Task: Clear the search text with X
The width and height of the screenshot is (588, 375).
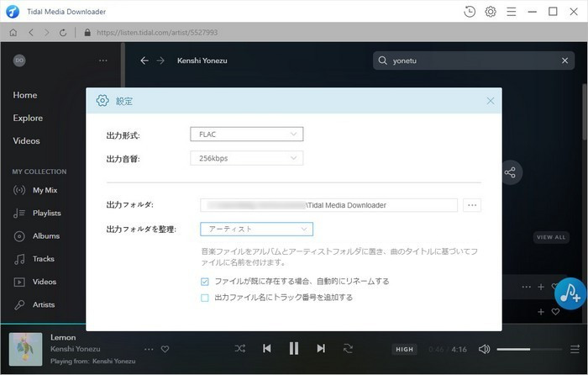Action: pos(564,61)
